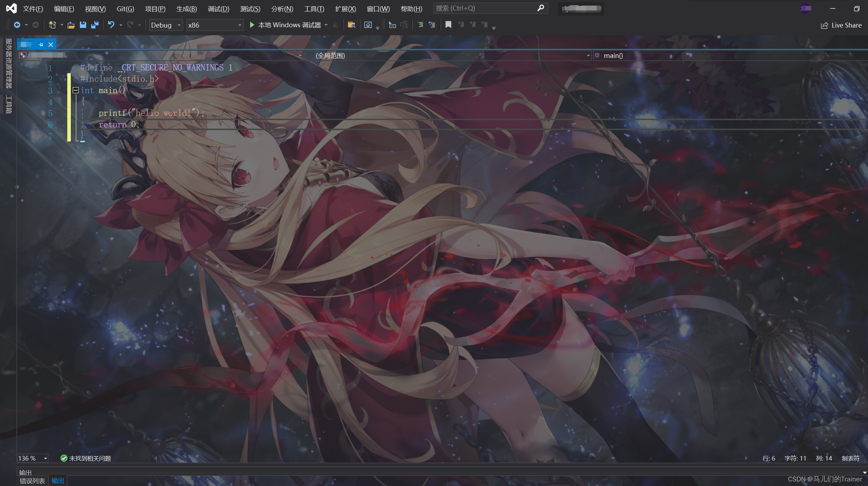
Task: Open the Extensions menu
Action: click(x=345, y=9)
